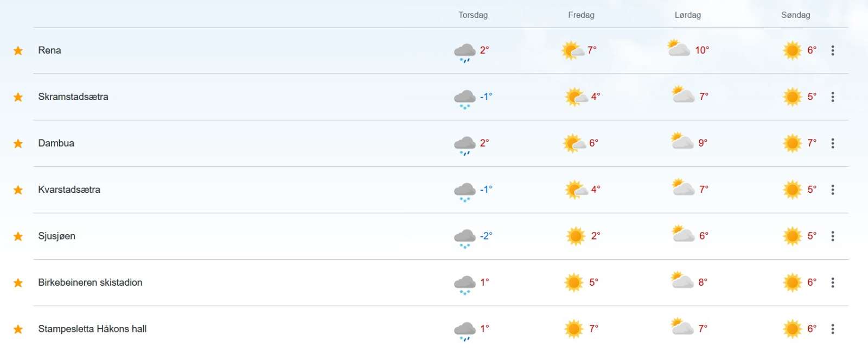Image resolution: width=868 pixels, height=352 pixels.
Task: Remove Dambua favorite star
Action: pyautogui.click(x=18, y=143)
